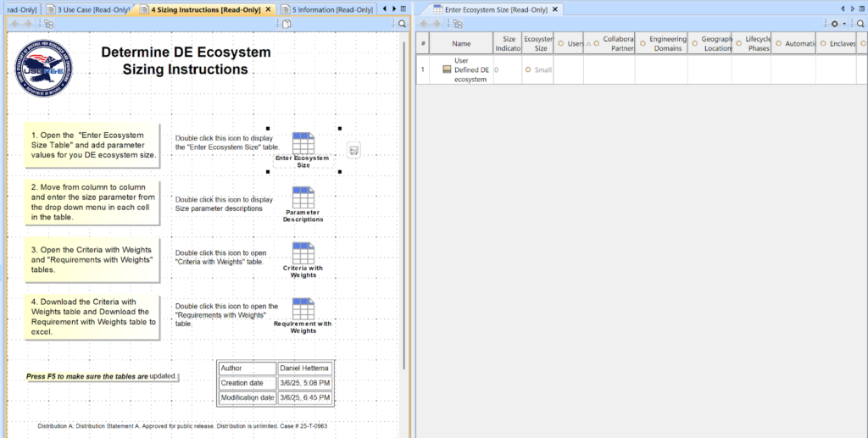Click the search icon in the table toolbar

point(860,24)
